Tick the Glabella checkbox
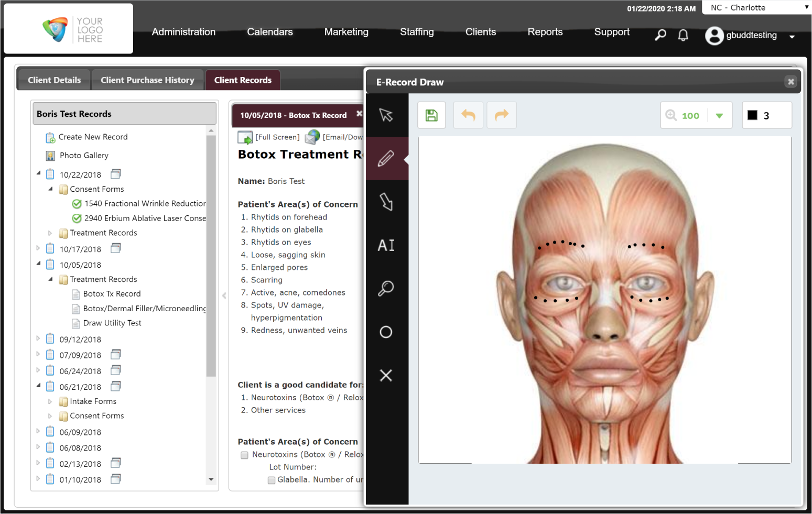Screen dimensions: 812x514 point(272,480)
